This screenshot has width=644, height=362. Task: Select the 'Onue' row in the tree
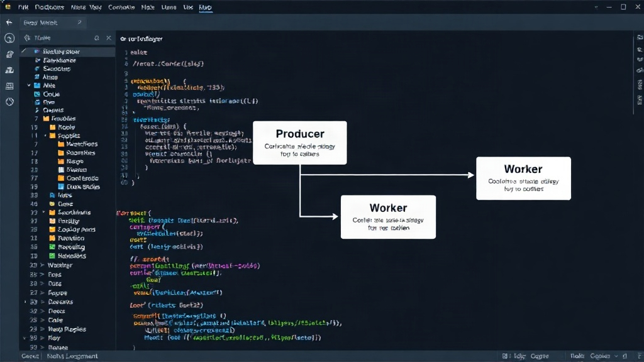tap(68, 94)
